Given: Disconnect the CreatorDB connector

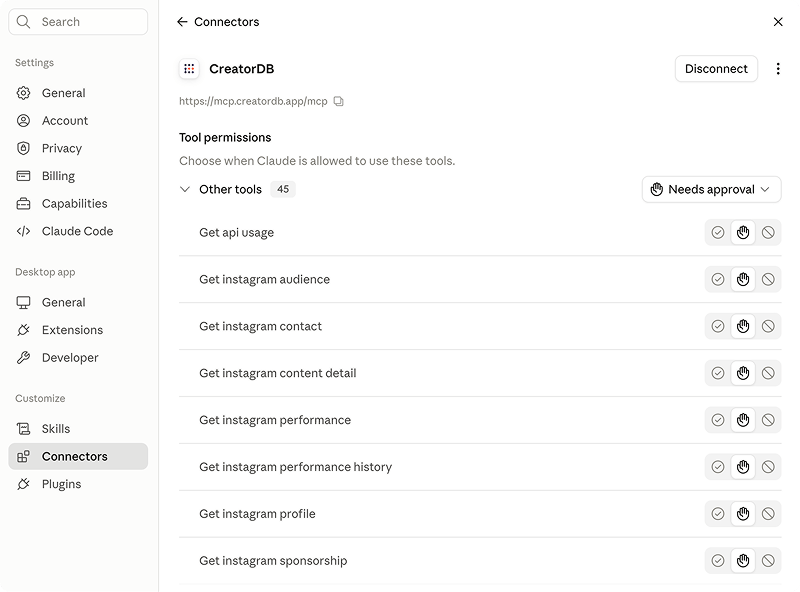Looking at the screenshot, I should point(716,69).
